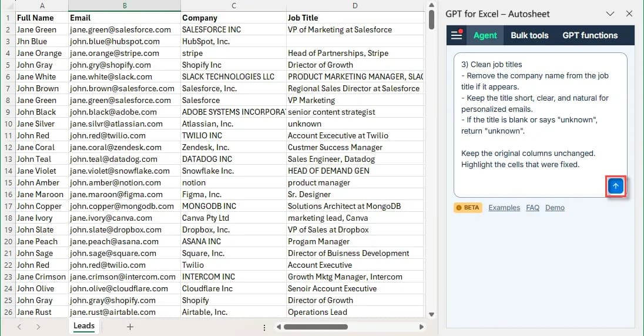Screen dimensions: 644x336
Task: Collapse the task pane with the chevron
Action: click(610, 14)
